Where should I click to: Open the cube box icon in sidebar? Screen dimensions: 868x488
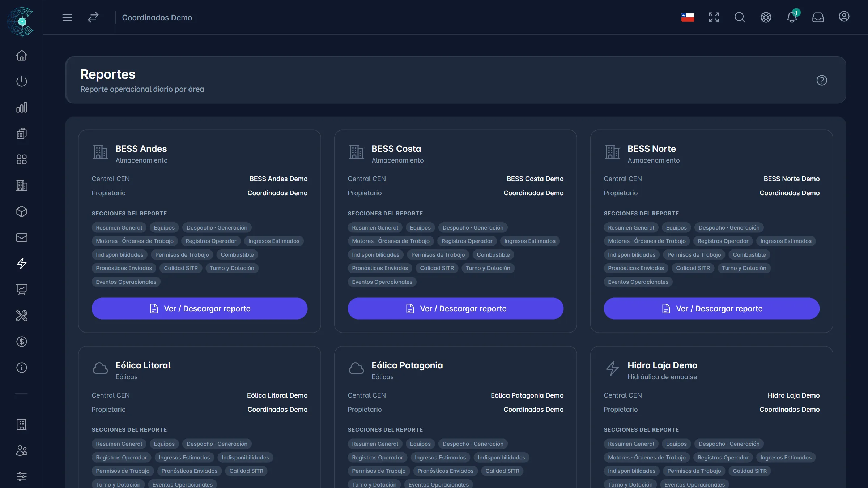coord(22,211)
